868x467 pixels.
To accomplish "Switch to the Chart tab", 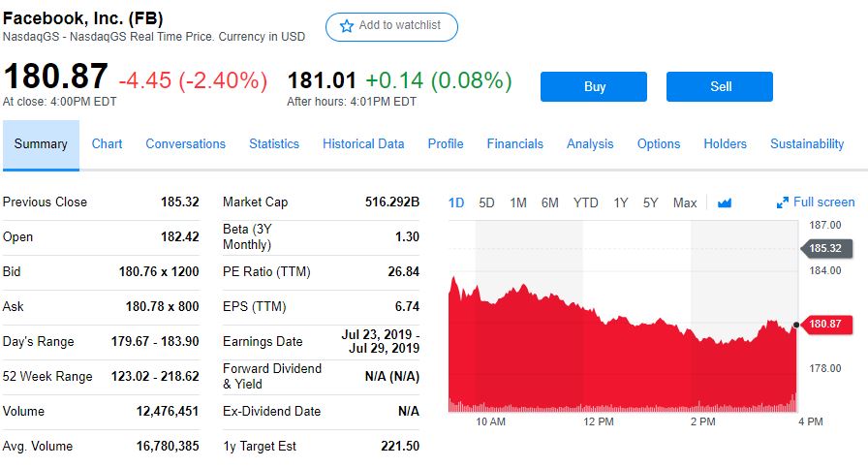I will point(107,143).
